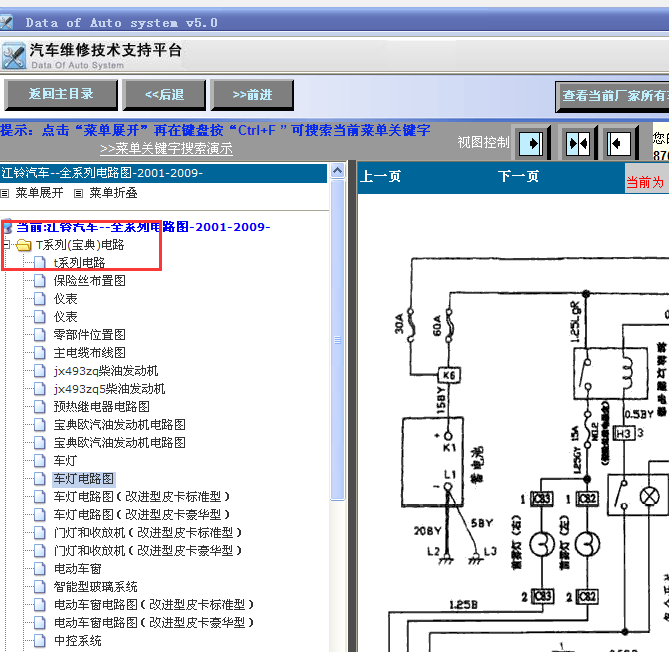This screenshot has height=652, width=669.
Task: Collapse all menus with 菜单折叠
Action: [x=113, y=193]
